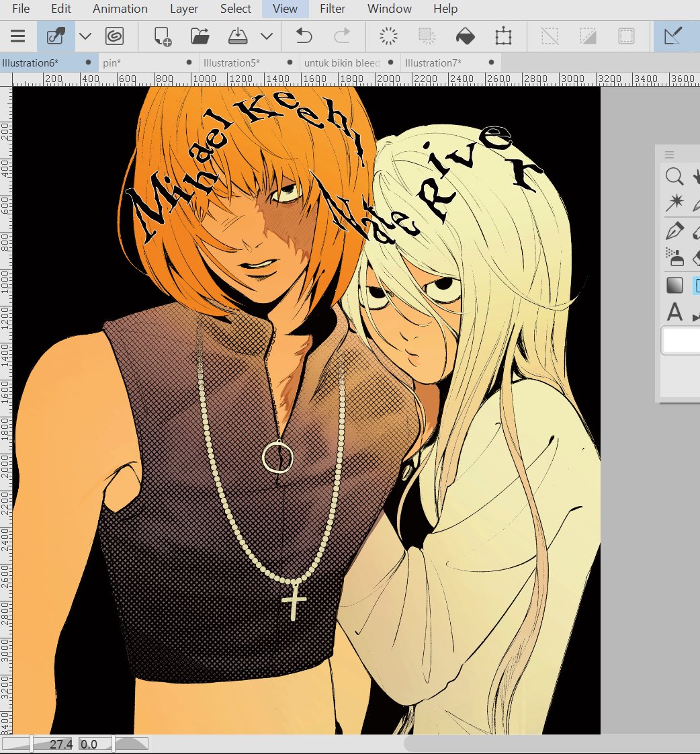
Task: Open the Edit menu
Action: pos(61,9)
